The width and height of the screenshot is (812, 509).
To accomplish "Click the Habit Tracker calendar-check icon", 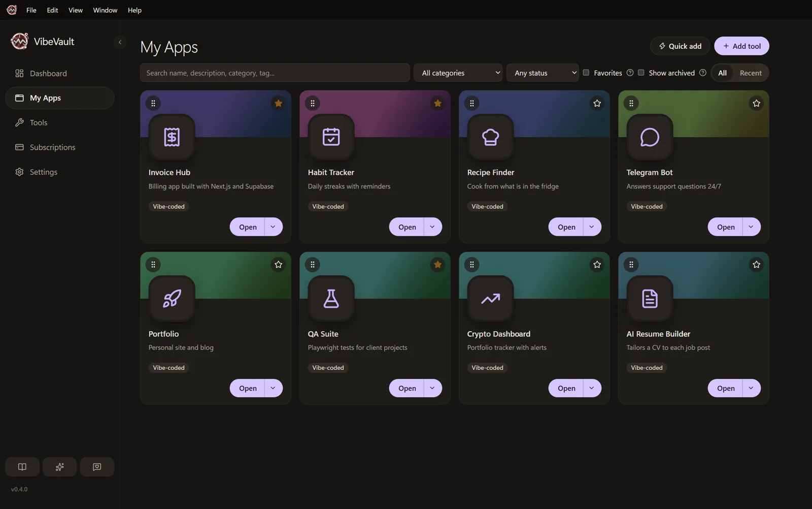I will pos(331,137).
